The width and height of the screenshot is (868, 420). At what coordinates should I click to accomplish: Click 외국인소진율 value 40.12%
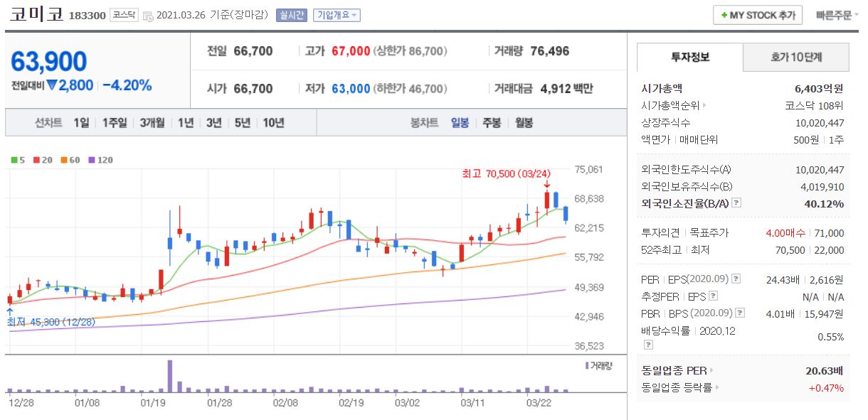click(825, 203)
